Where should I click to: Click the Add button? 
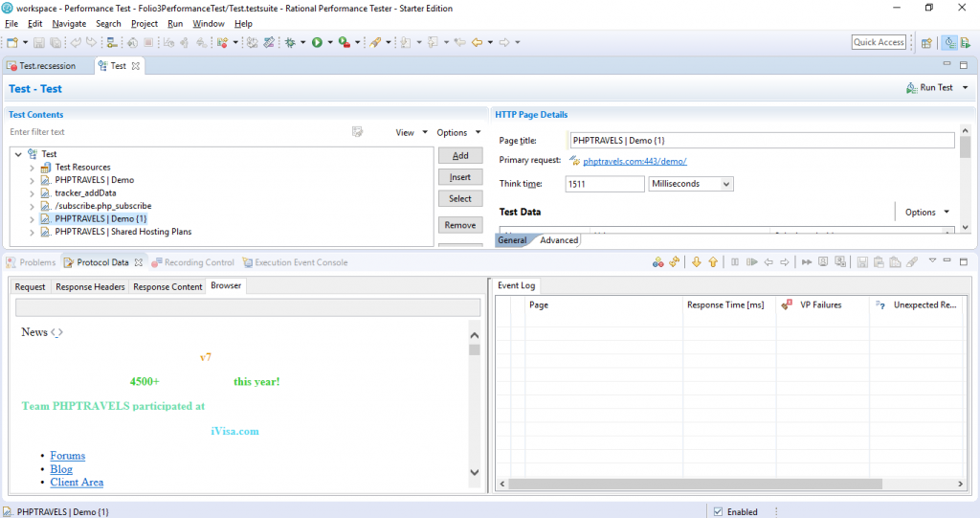460,156
